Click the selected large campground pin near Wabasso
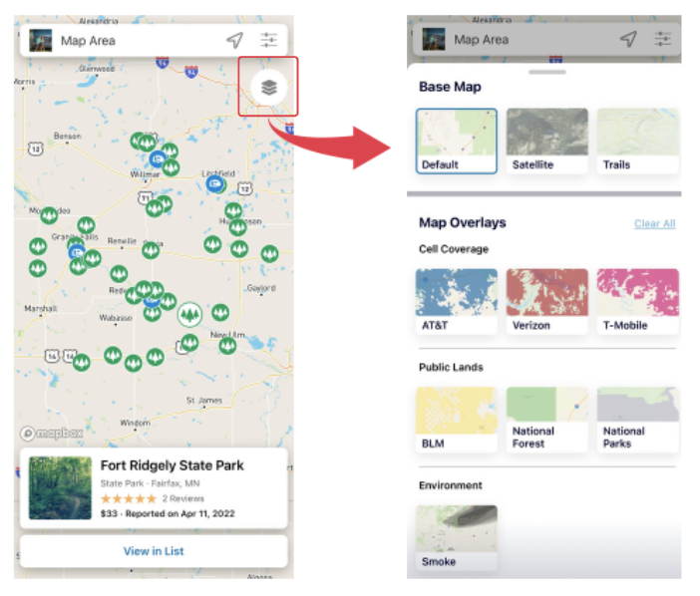This screenshot has height=596, width=700. [x=189, y=315]
